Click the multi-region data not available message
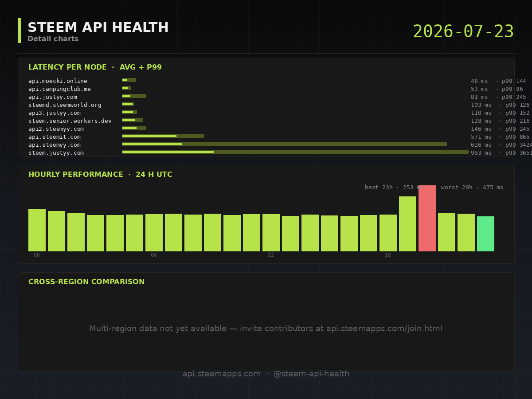The image size is (532, 399). 266,329
